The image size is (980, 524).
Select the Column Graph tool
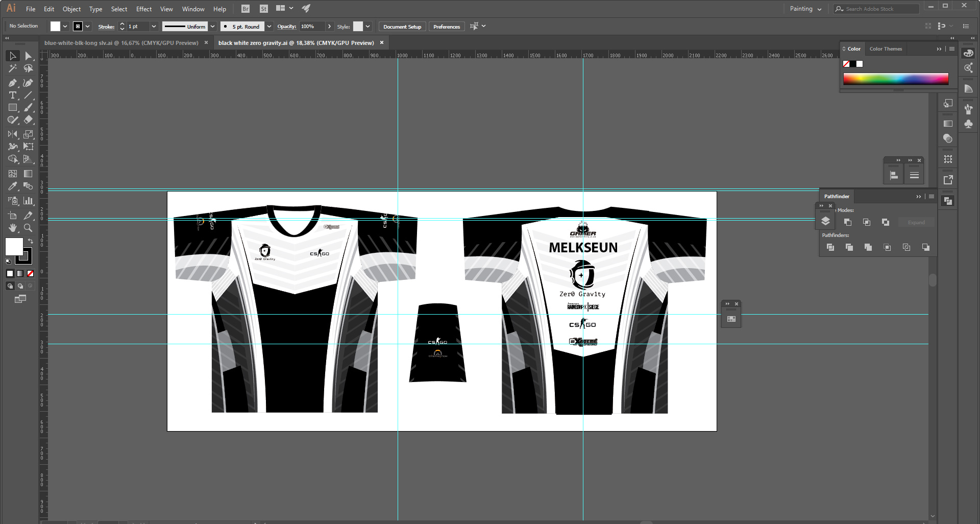28,201
